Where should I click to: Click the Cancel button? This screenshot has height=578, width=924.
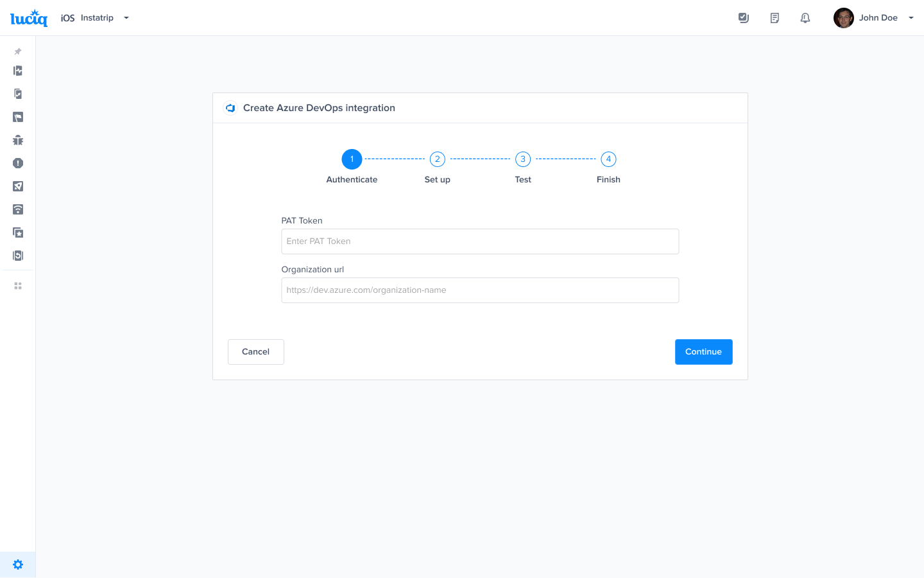click(255, 352)
